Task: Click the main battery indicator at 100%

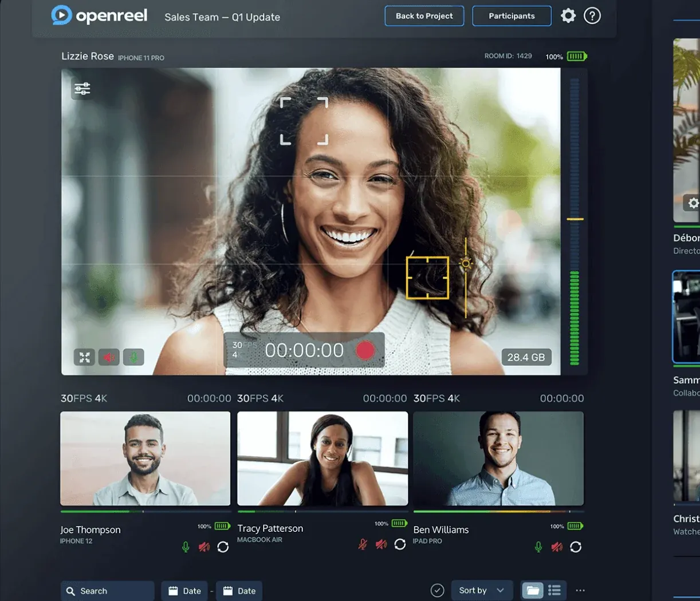Action: (x=577, y=56)
